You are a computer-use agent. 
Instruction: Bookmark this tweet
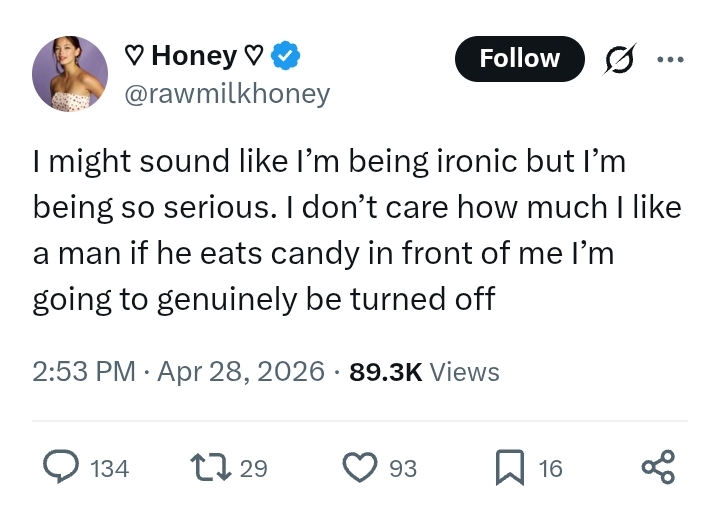pos(511,467)
